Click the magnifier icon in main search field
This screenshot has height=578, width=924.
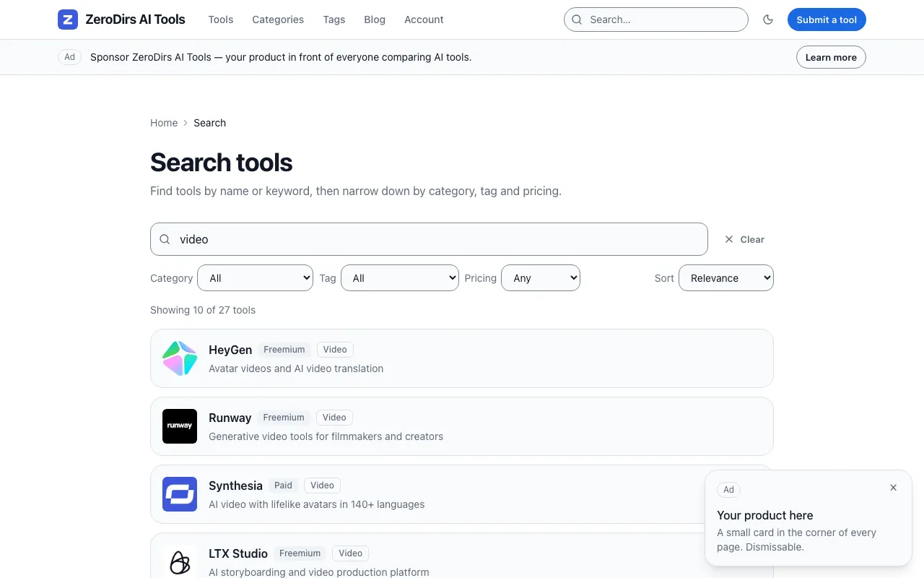[165, 239]
